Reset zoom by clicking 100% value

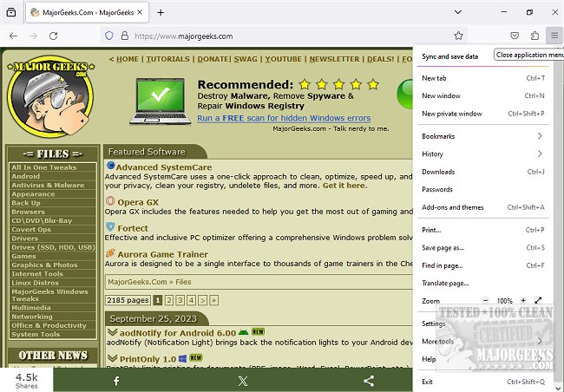click(505, 301)
